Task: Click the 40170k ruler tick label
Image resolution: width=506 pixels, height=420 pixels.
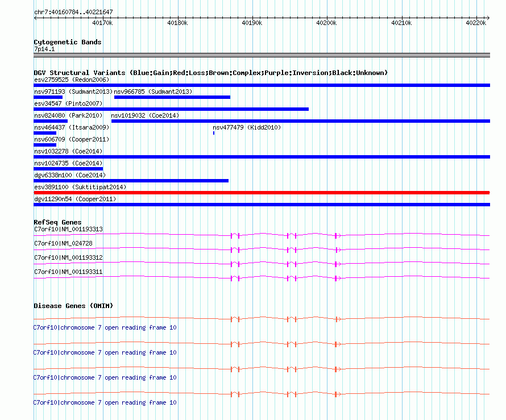Action: coord(102,23)
